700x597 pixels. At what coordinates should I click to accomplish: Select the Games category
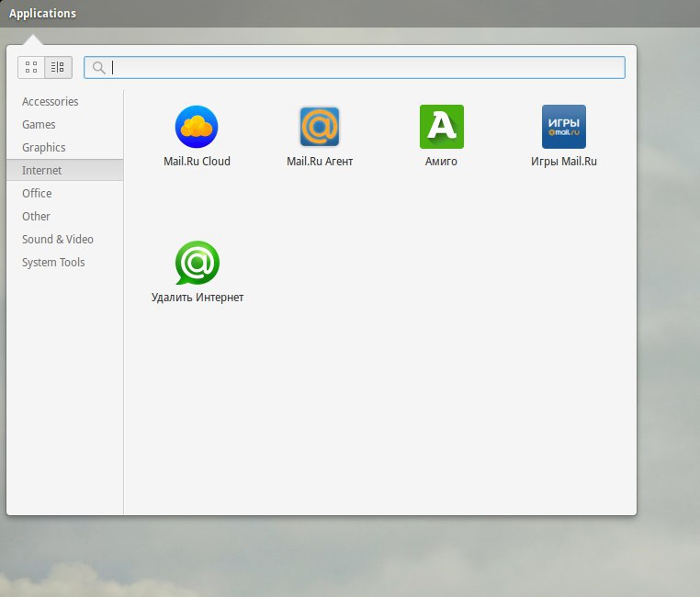click(x=64, y=125)
